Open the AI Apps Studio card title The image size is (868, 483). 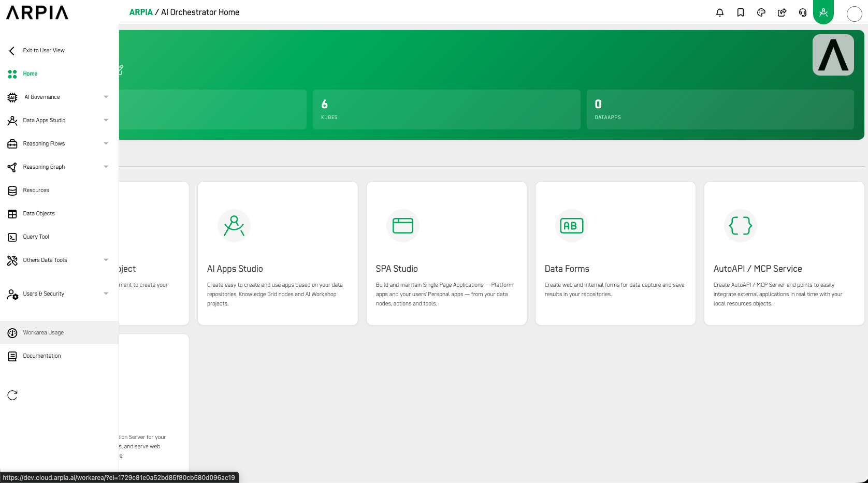pyautogui.click(x=235, y=269)
